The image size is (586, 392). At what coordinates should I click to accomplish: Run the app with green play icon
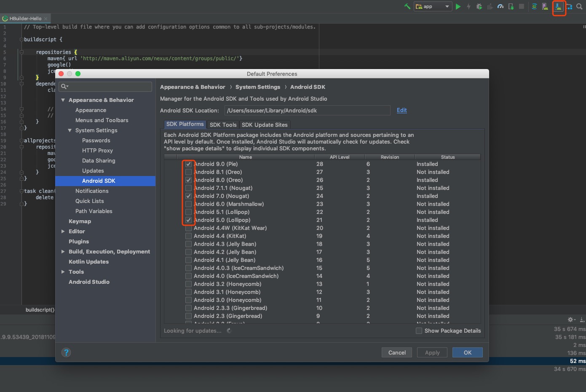coord(458,6)
